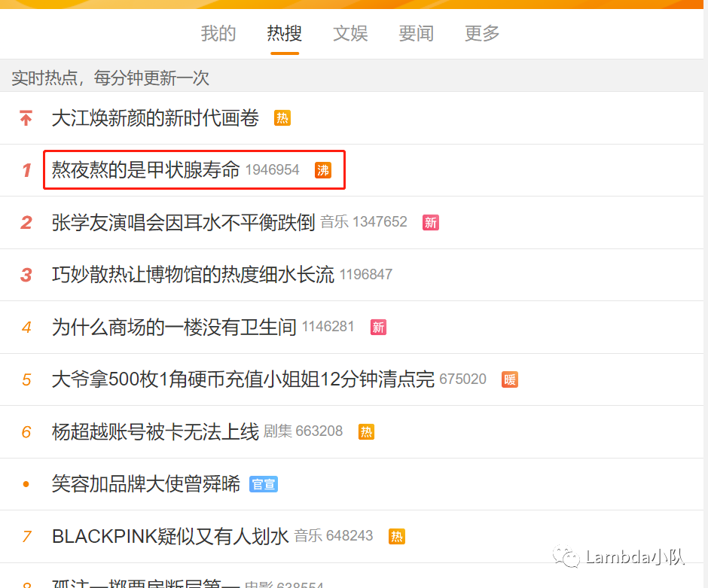Screen dimensions: 708x588
Task: Click the 新 badge beside 商场 topic
Action: pyautogui.click(x=378, y=328)
